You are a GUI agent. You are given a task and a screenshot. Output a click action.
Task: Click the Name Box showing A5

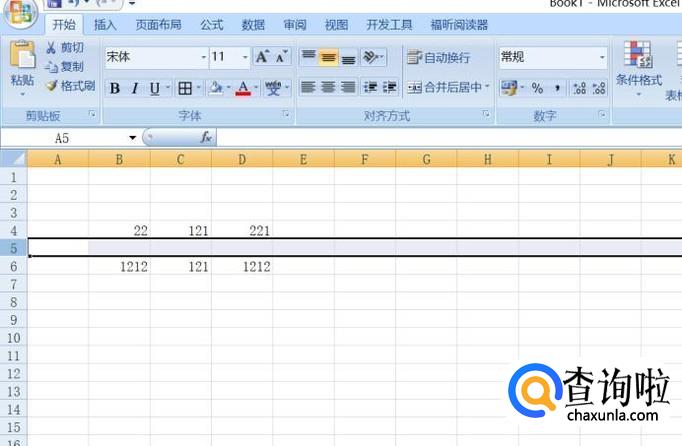coord(62,138)
